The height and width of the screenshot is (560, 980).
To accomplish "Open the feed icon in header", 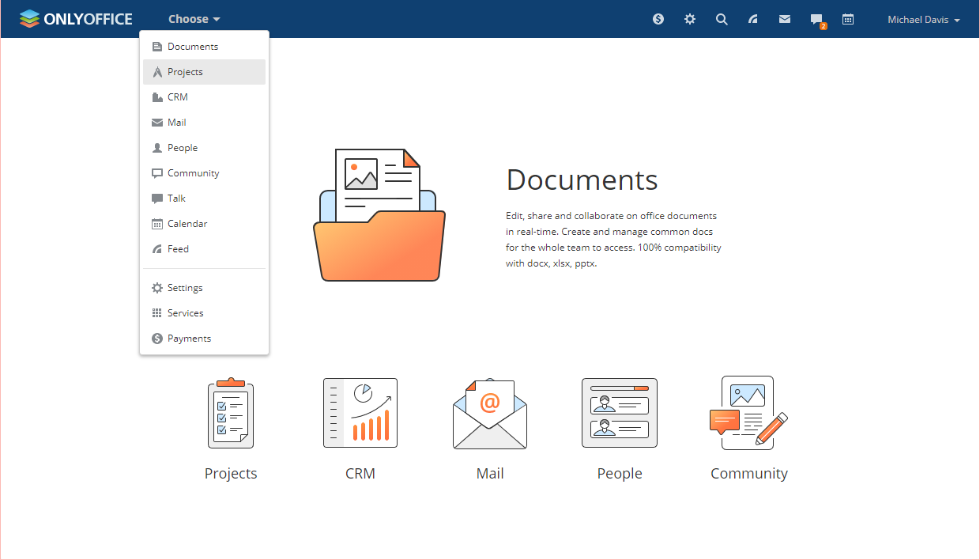I will 753,19.
